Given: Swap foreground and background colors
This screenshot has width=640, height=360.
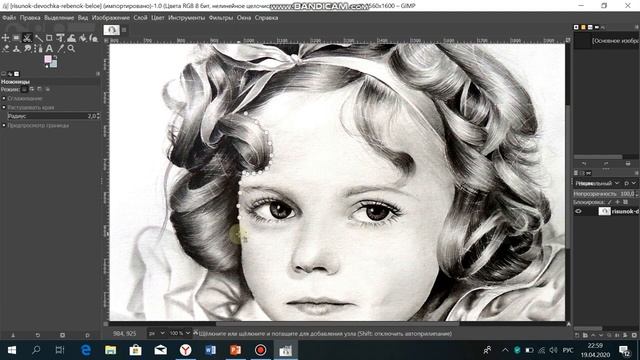Looking at the screenshot, I should [x=55, y=57].
